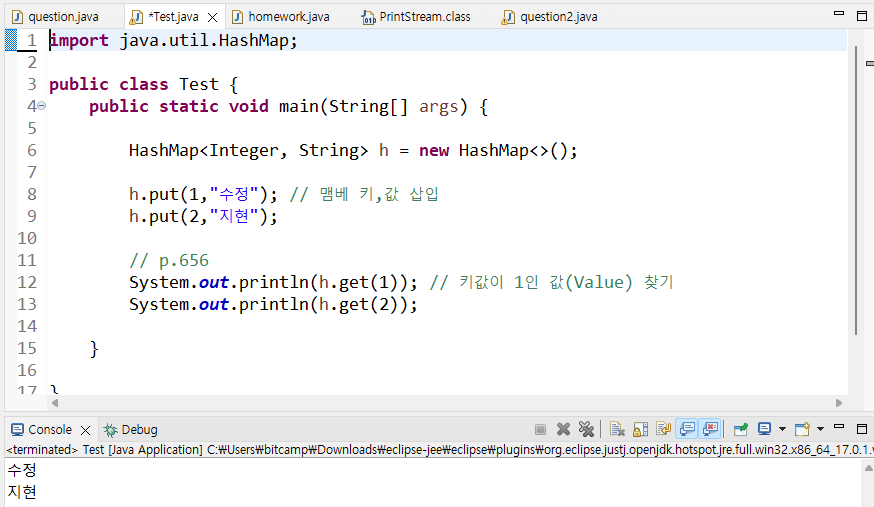Screen dimensions: 874x507
Task: Toggle show console on standard error
Action: click(710, 429)
